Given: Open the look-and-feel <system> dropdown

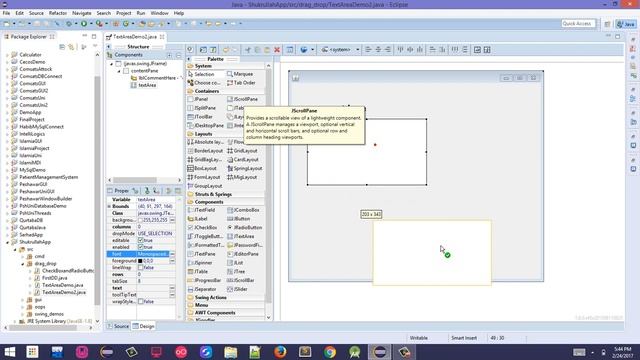Looking at the screenshot, I should coord(340,50).
